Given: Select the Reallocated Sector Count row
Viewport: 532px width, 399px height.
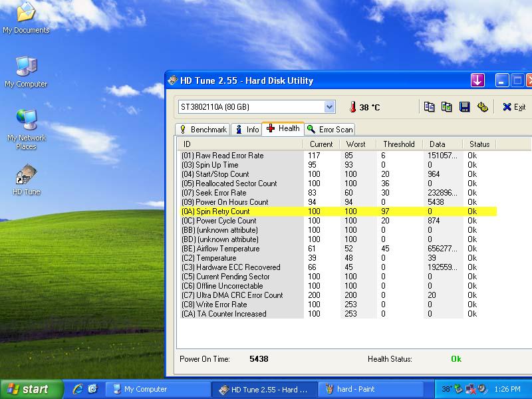Looking at the screenshot, I should point(236,184).
